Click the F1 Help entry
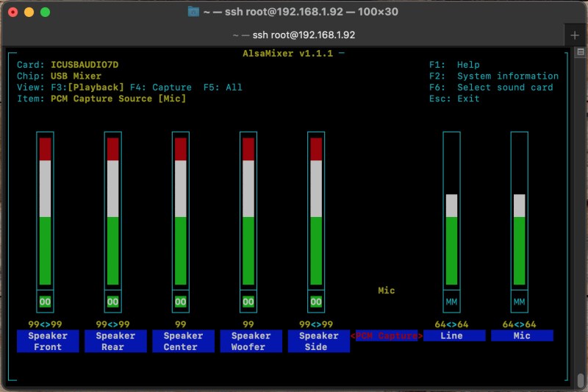588x392 pixels. 454,65
